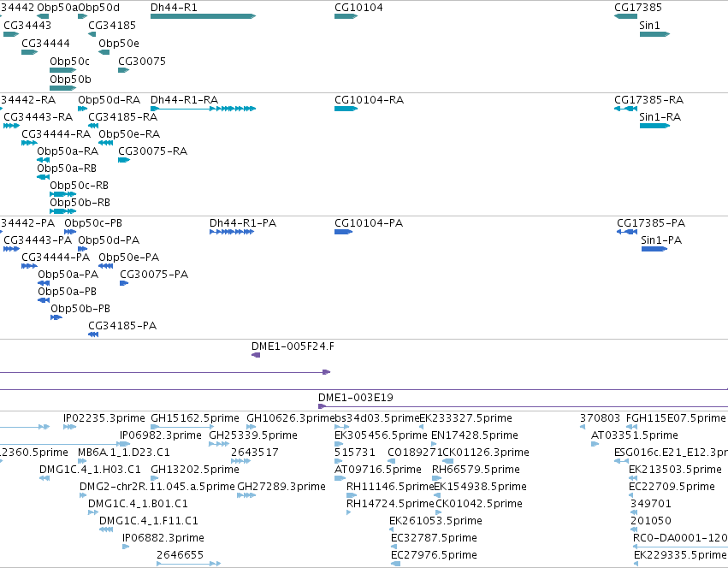728x568 pixels.
Task: Select the CG34444-RA transcript
Action: pos(29,143)
